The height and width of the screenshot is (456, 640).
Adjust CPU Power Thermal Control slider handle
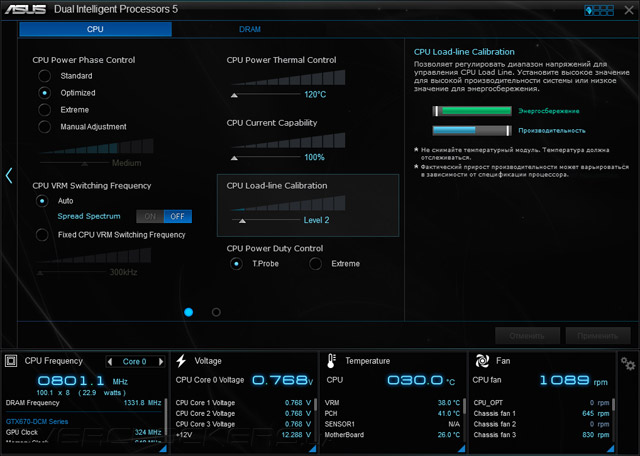(x=234, y=95)
